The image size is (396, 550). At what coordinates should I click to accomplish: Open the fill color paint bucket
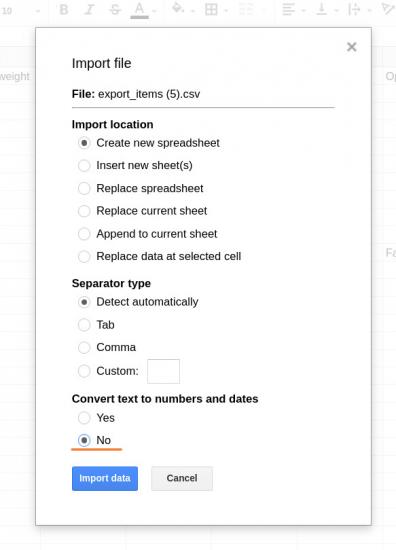coord(178,8)
